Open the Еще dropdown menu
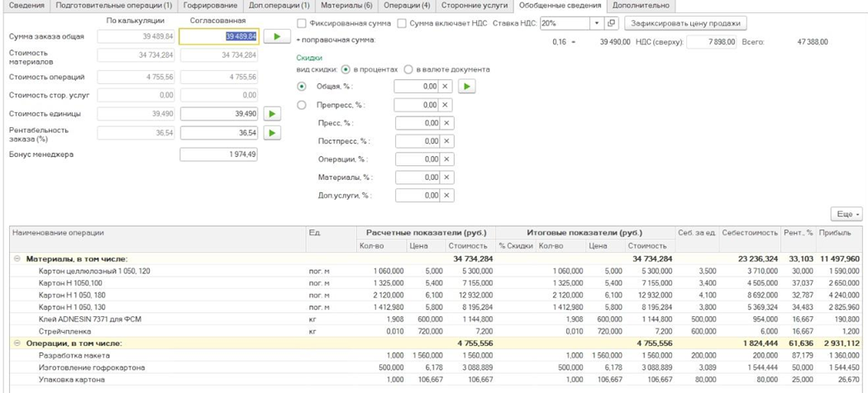 click(847, 214)
